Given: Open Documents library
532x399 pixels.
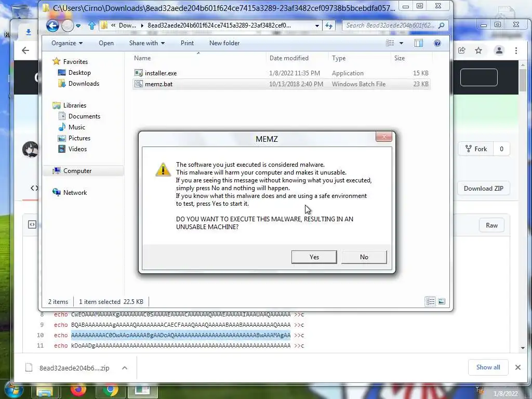Looking at the screenshot, I should point(84,116).
